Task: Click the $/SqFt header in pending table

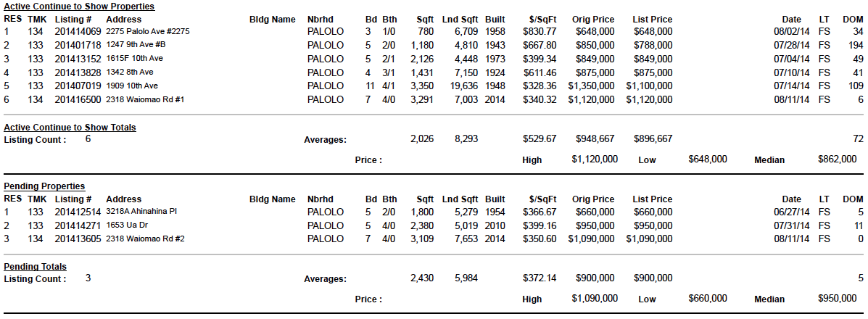Action: 542,199
